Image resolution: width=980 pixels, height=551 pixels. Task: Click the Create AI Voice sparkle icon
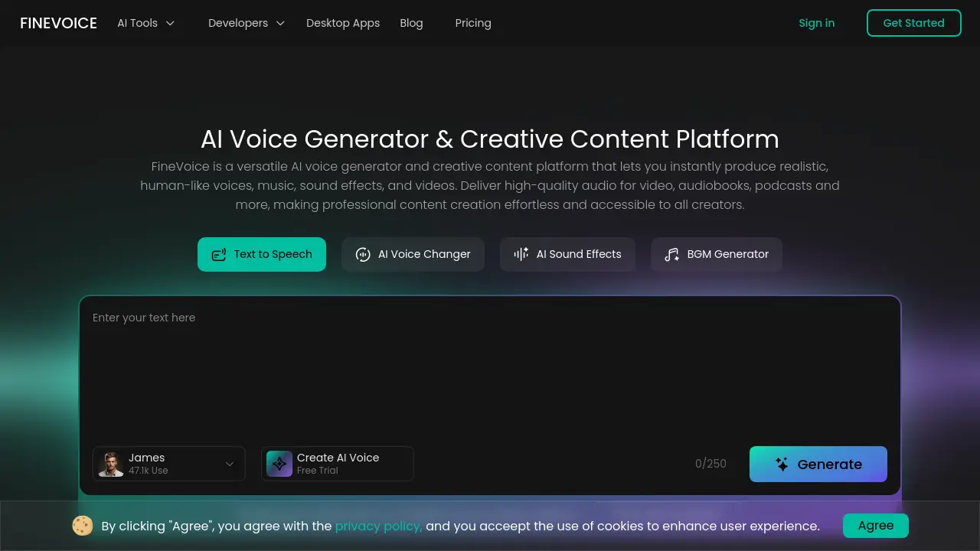pos(279,464)
